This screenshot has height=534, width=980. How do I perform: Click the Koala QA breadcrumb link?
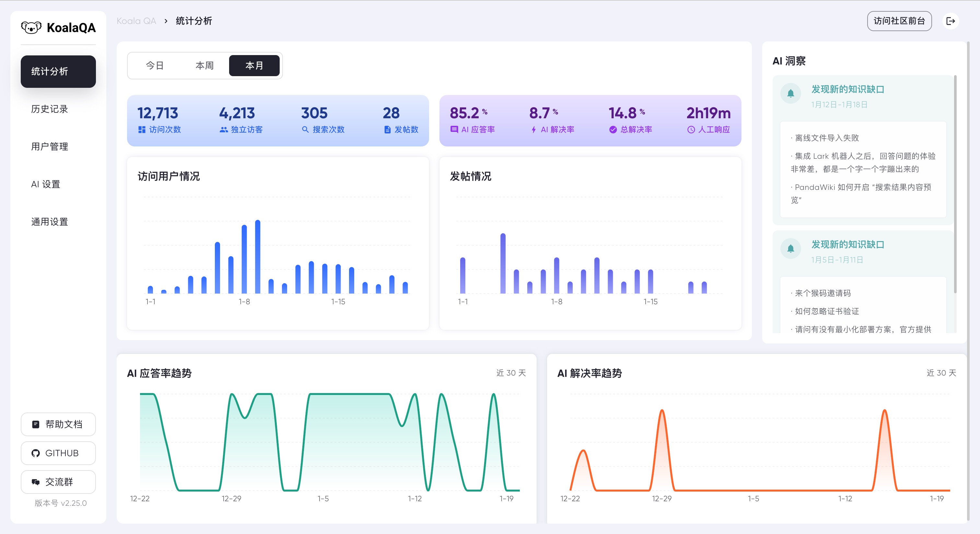click(136, 21)
